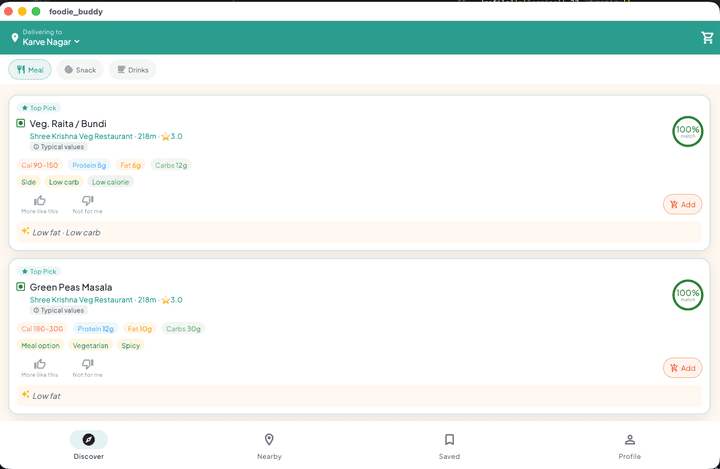
Task: Click the Fat 6g chip
Action: (130, 165)
